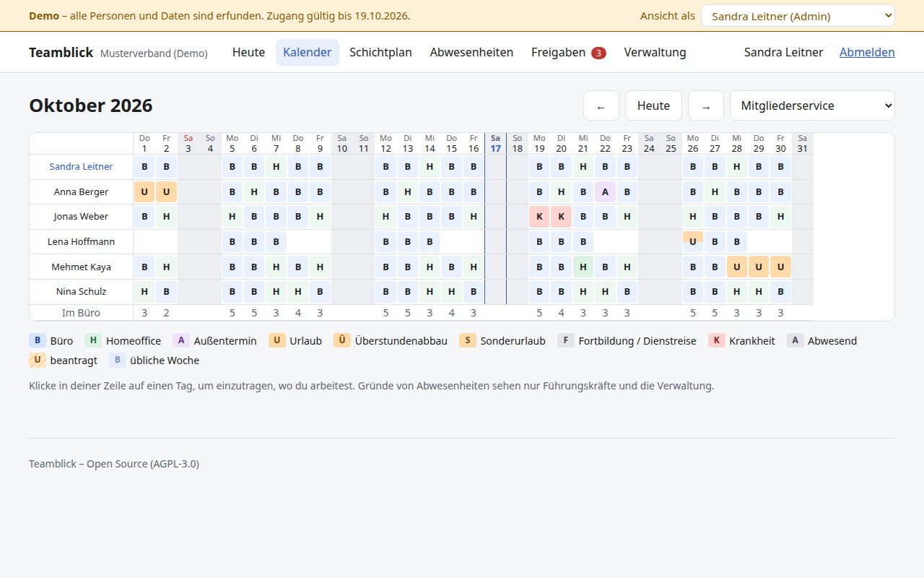Select Anna Berger's Urlaub on October 1
Image resolution: width=924 pixels, height=578 pixels.
(144, 192)
